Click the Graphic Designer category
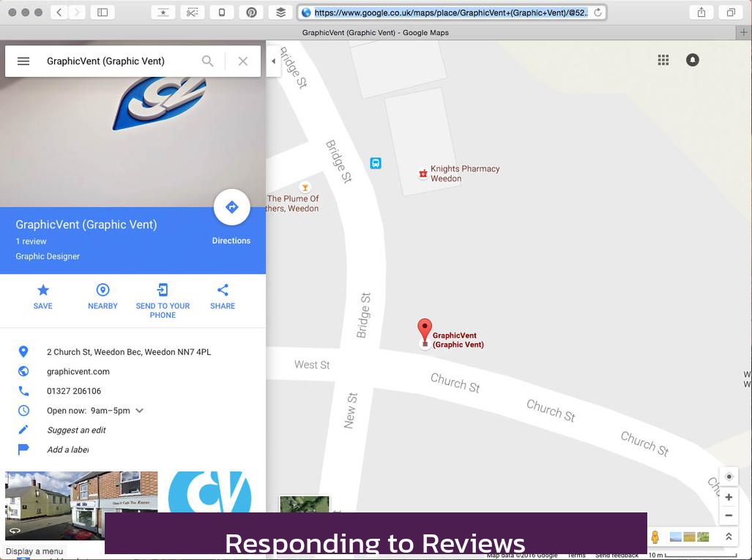752x560 pixels. click(x=48, y=256)
